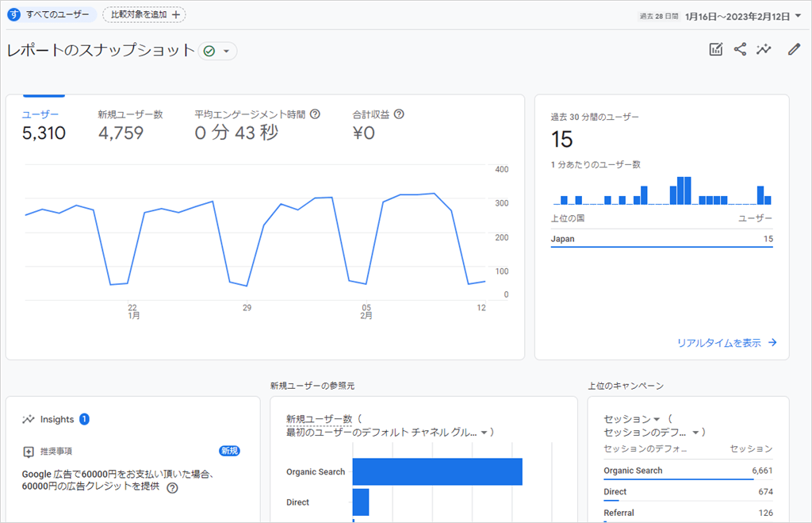Click the Insights count badge 1
This screenshot has height=523, width=812.
(84, 419)
